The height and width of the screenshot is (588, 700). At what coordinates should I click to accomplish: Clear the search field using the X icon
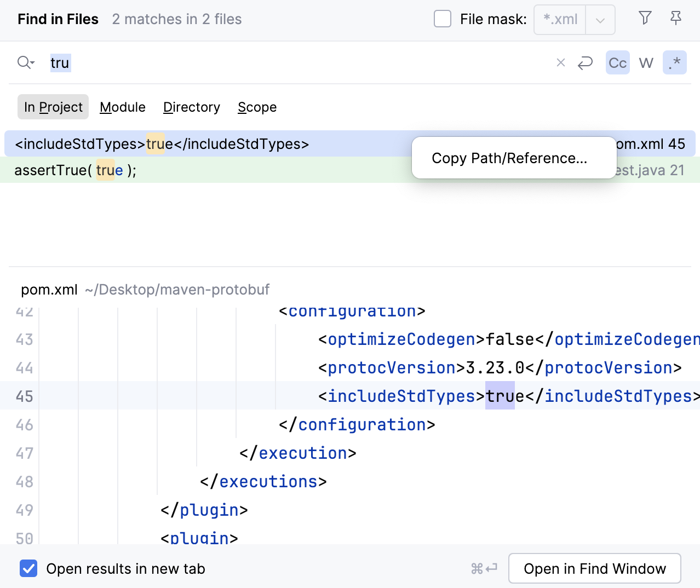coord(560,62)
